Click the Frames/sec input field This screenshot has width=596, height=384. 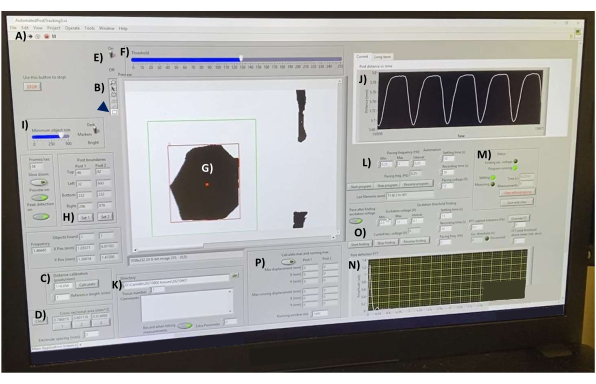[37, 166]
